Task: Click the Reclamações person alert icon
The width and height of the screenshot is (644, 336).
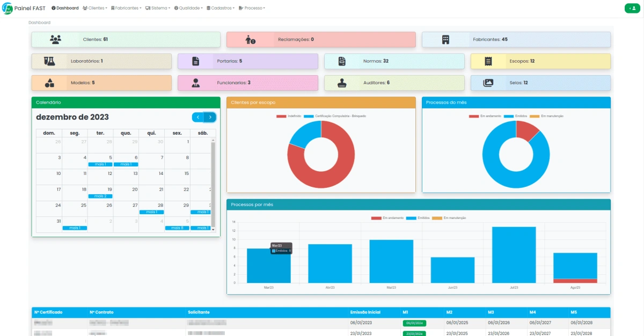Action: (250, 39)
